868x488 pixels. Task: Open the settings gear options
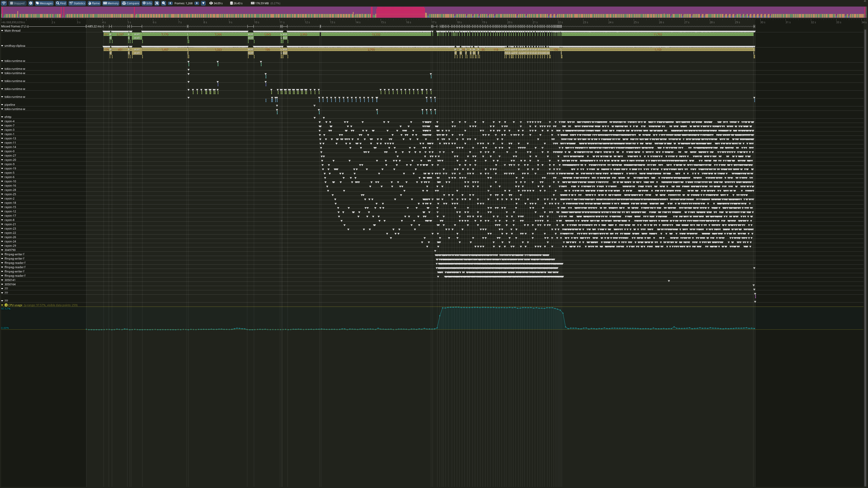point(31,3)
